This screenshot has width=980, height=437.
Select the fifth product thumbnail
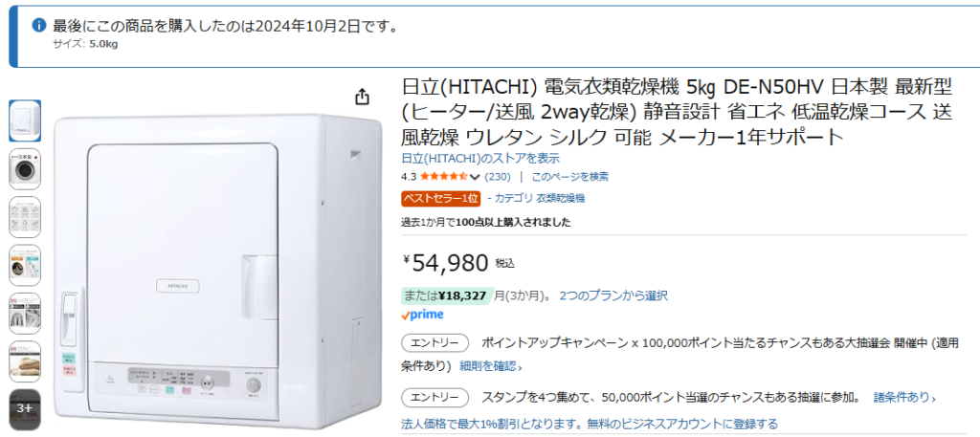tap(25, 313)
